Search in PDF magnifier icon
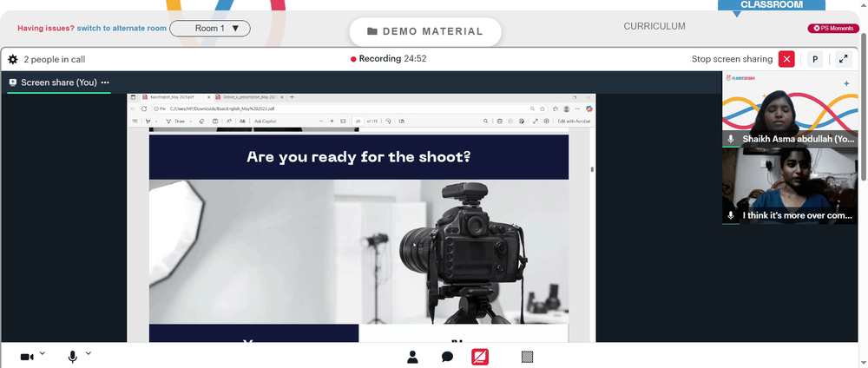The width and height of the screenshot is (868, 368). pyautogui.click(x=485, y=122)
